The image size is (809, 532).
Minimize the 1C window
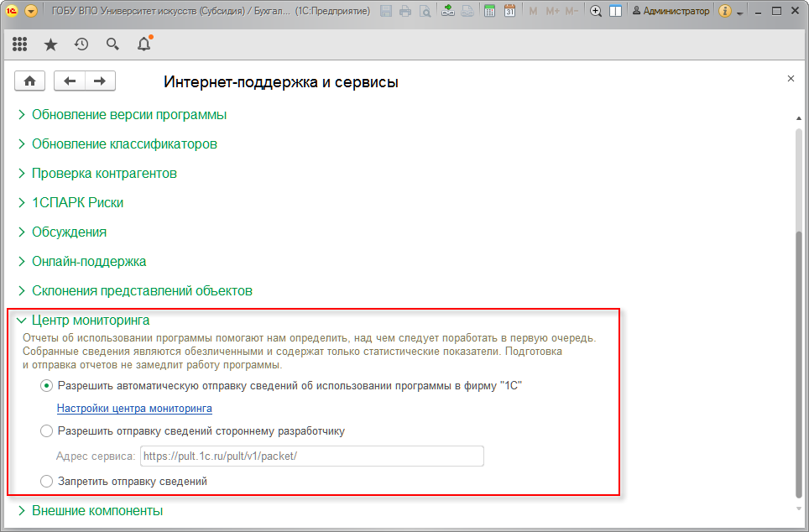pos(758,12)
